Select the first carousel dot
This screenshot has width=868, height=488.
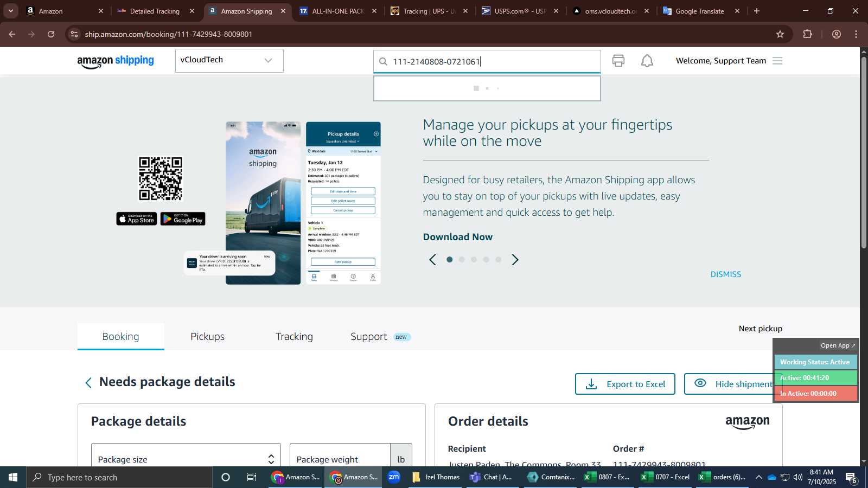(449, 260)
